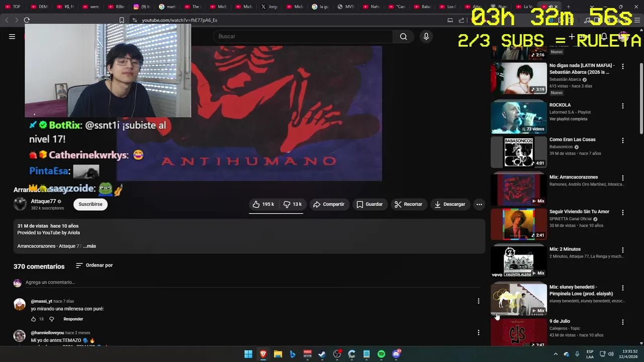The height and width of the screenshot is (362, 644).
Task: Open Spotify from the taskbar
Action: click(381, 354)
